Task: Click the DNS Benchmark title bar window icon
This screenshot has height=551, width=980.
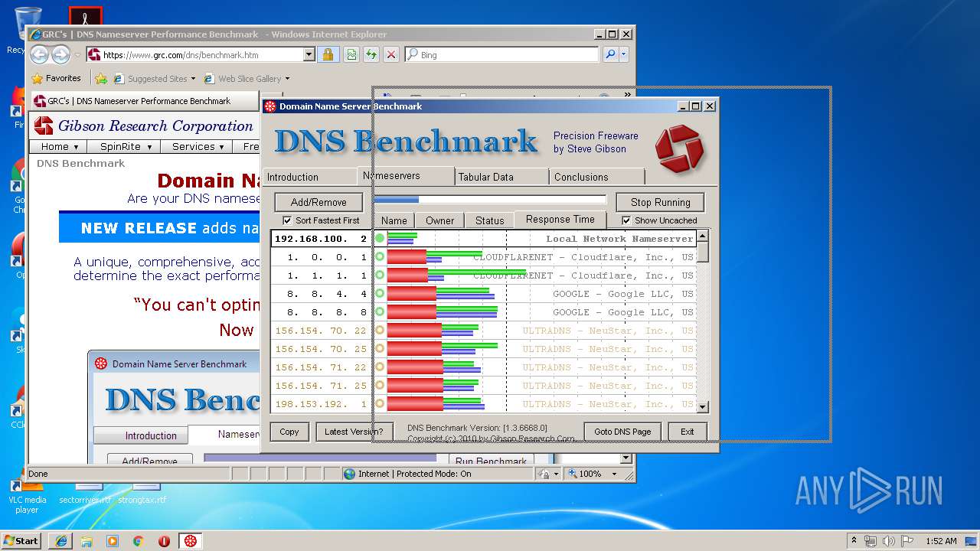Action: tap(269, 106)
